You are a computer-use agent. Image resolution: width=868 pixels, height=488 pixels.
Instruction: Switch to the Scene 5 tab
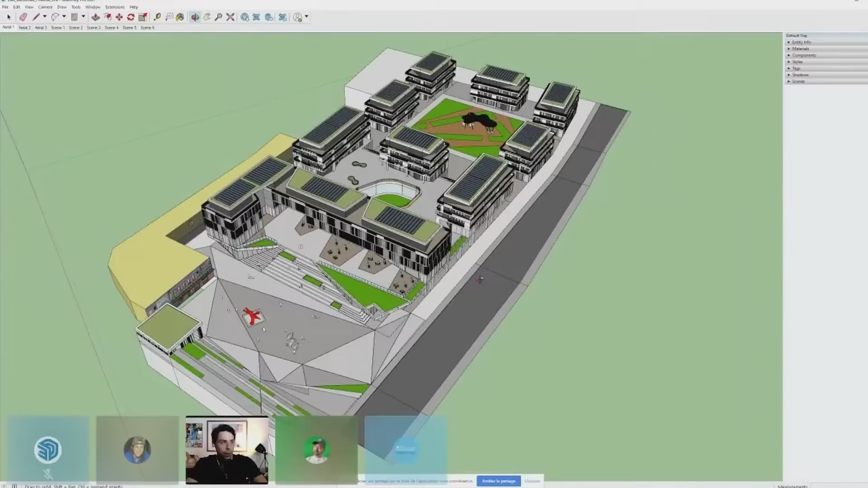pyautogui.click(x=129, y=28)
